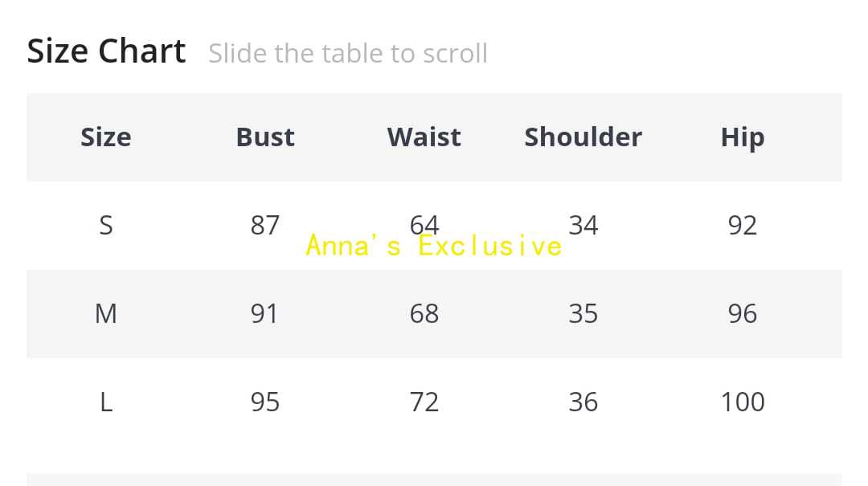Click bust value 87 for size S
The height and width of the screenshot is (486, 868).
265,226
